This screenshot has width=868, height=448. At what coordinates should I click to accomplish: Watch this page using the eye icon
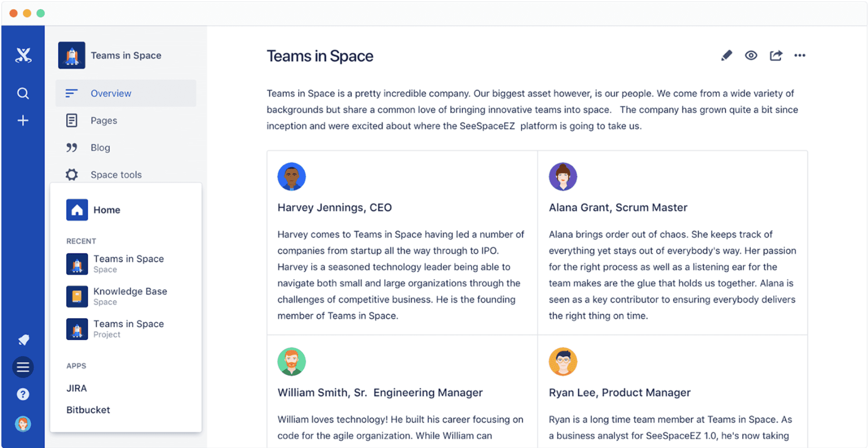[751, 55]
